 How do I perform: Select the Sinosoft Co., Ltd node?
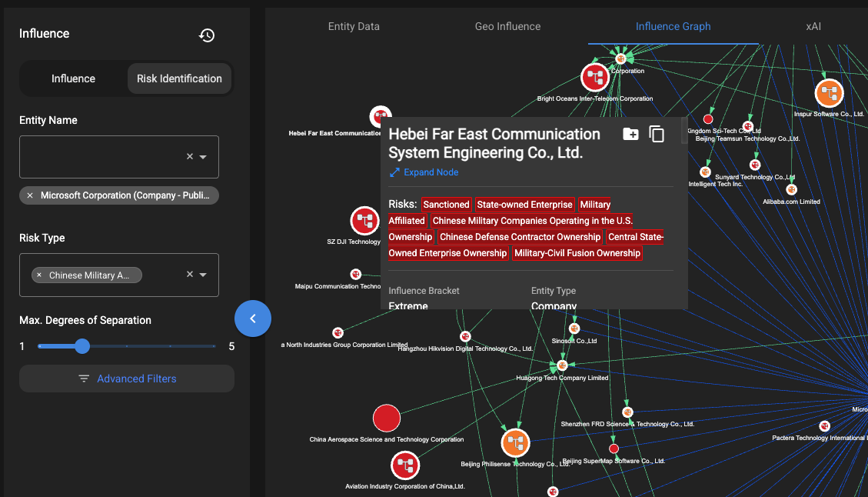(x=574, y=329)
